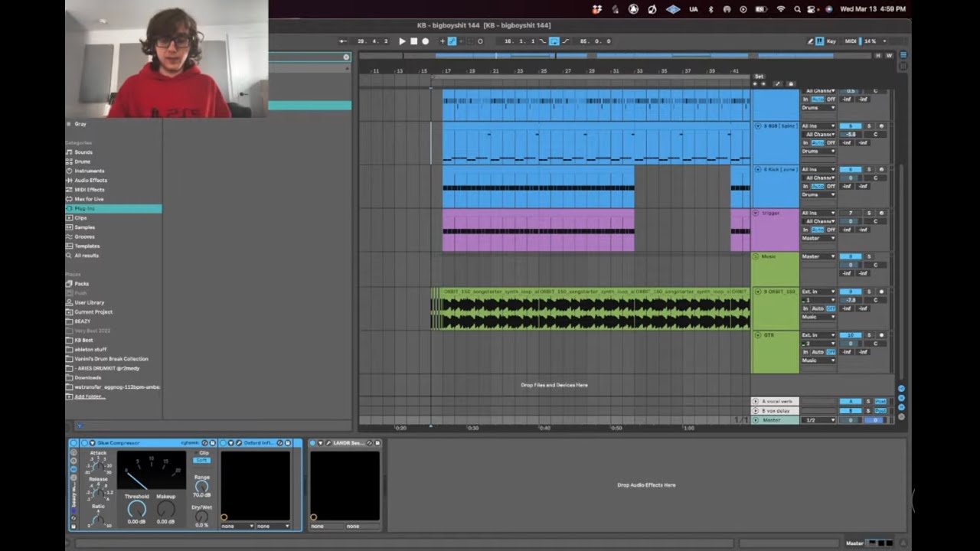
Task: Select Sounds in browser categories
Action: 83,152
